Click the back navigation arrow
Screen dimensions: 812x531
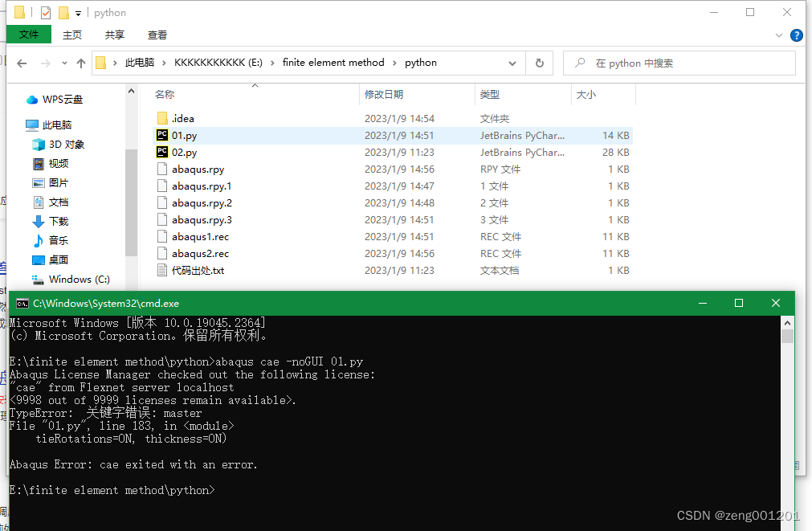click(22, 63)
